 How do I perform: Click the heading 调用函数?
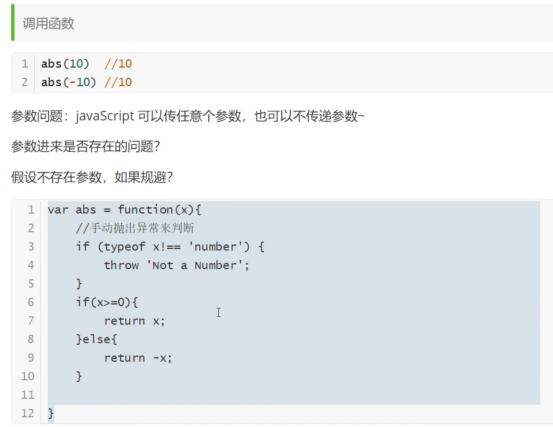pyautogui.click(x=48, y=24)
